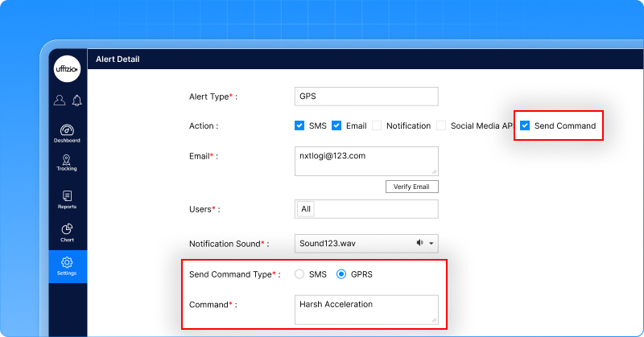Viewport: 644px width, 337px height.
Task: Select GPRS radio button
Action: (x=341, y=274)
